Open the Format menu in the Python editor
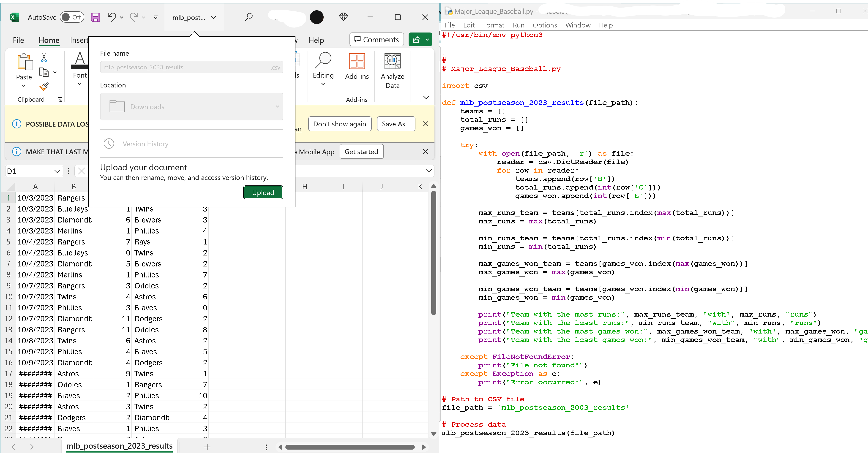The width and height of the screenshot is (868, 453). 493,25
